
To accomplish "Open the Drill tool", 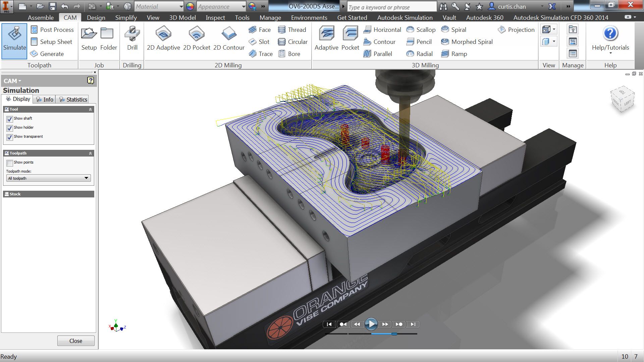I will 132,38.
